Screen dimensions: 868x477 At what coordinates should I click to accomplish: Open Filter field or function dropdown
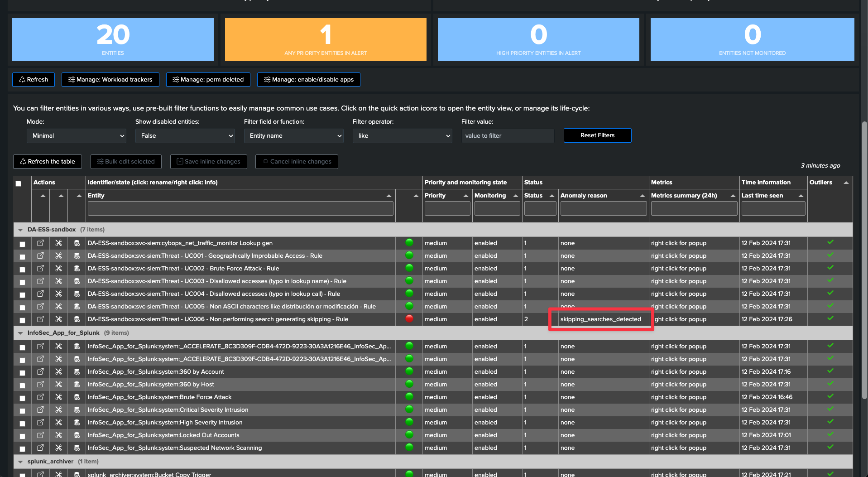tap(294, 135)
